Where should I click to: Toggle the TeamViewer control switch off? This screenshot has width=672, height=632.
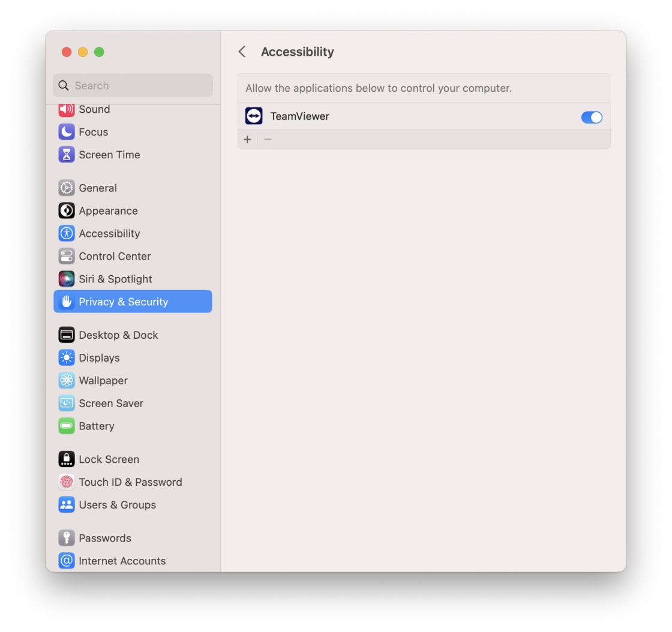point(592,117)
